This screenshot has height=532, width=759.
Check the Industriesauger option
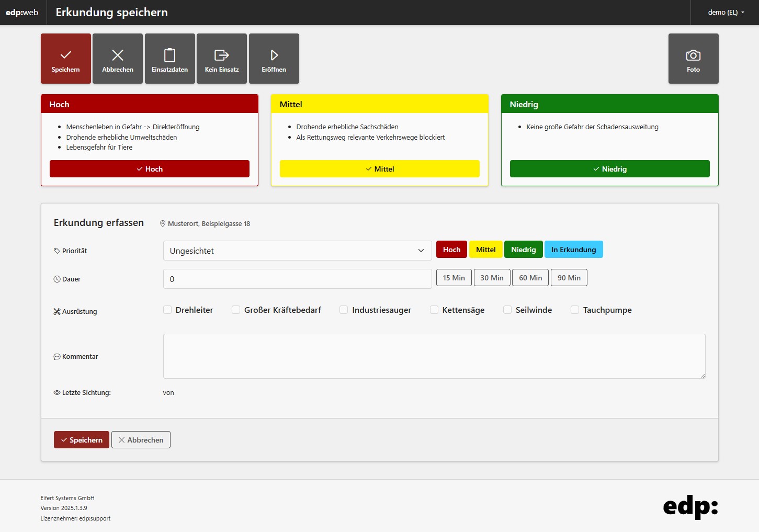pyautogui.click(x=344, y=310)
